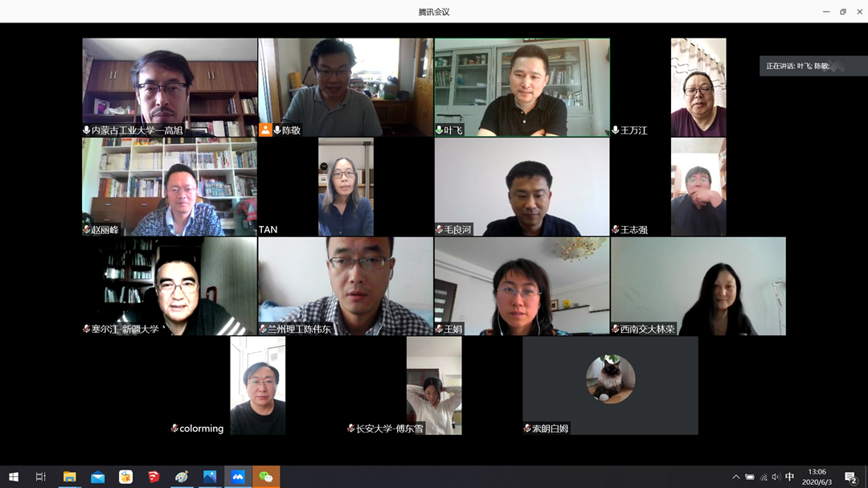Click the 正在讲话 speaking indicator banner
Image resolution: width=868 pixels, height=488 pixels.
pyautogui.click(x=812, y=66)
